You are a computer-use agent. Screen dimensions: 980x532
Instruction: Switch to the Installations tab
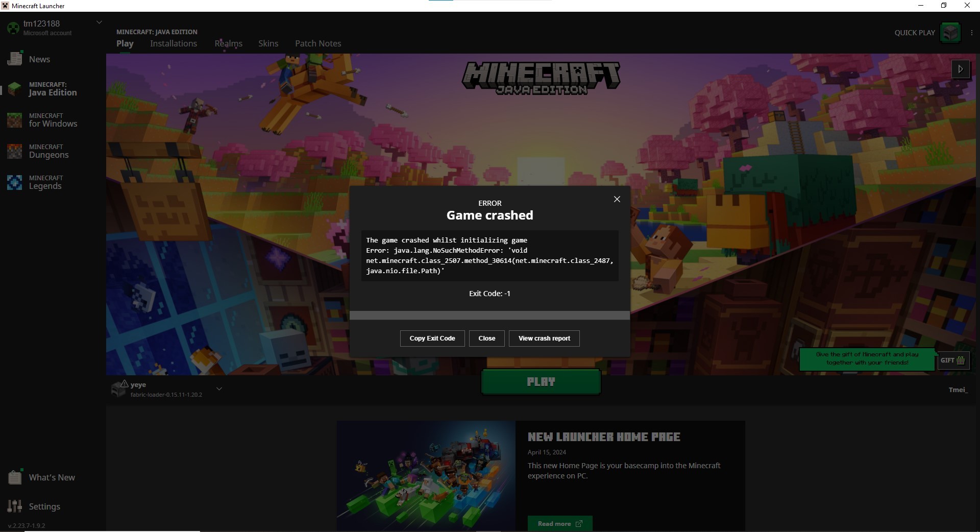click(x=174, y=44)
